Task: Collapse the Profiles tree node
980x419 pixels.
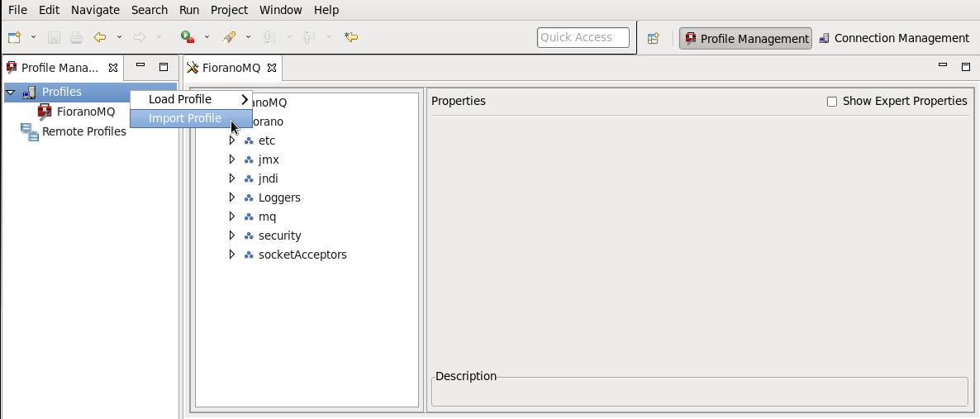Action: click(x=11, y=93)
